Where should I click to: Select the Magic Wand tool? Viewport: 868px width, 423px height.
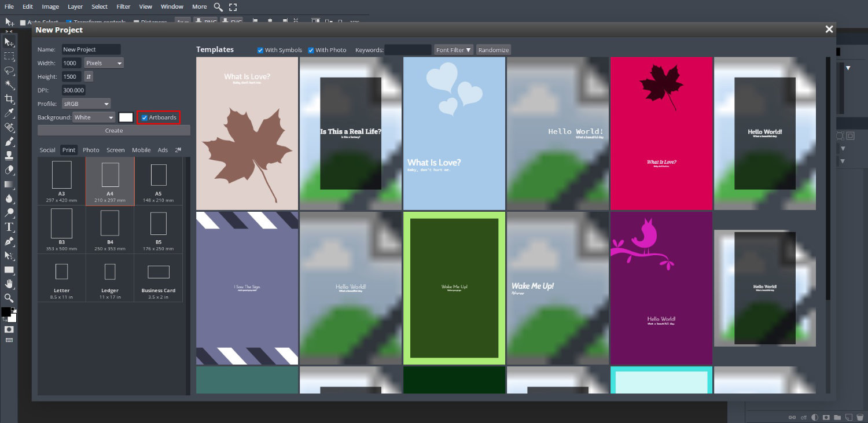point(9,84)
